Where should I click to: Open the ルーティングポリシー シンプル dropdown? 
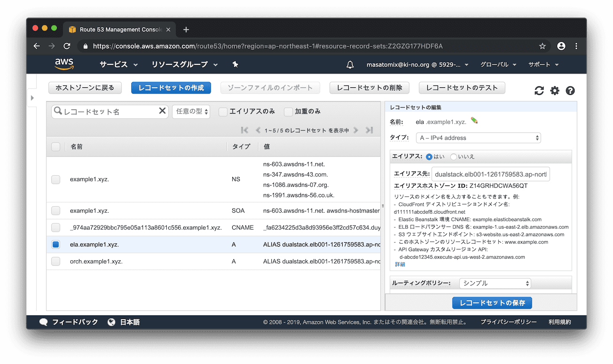pos(495,283)
